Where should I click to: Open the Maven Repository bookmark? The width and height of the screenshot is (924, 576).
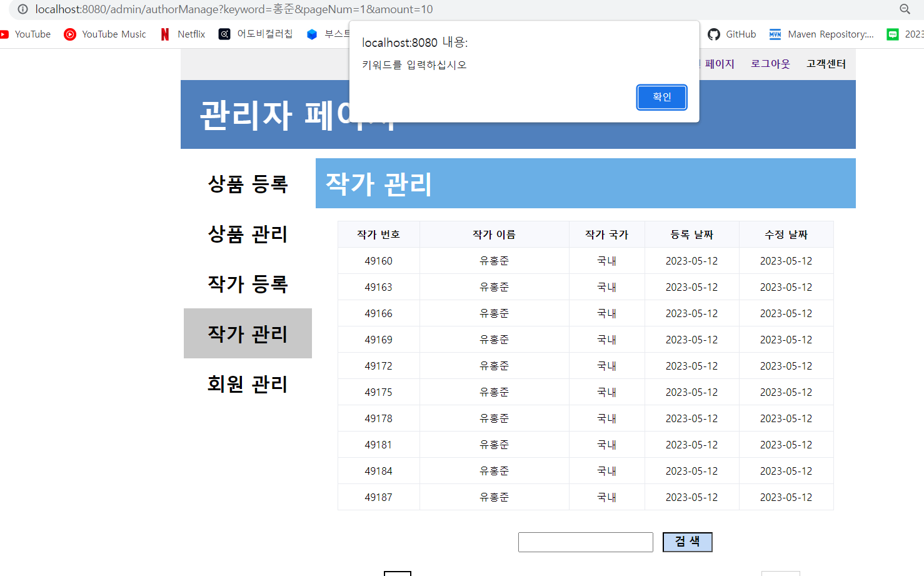821,34
